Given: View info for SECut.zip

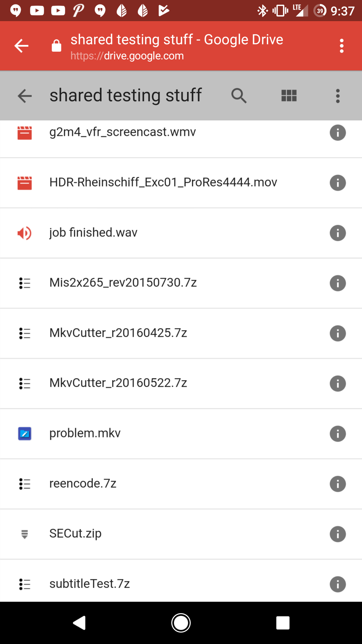Looking at the screenshot, I should pos(338,534).
